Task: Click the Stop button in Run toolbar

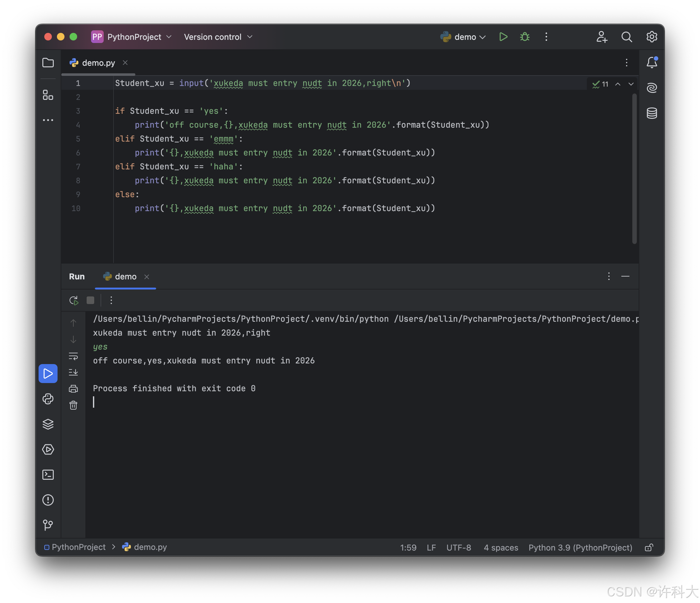Action: [x=90, y=300]
